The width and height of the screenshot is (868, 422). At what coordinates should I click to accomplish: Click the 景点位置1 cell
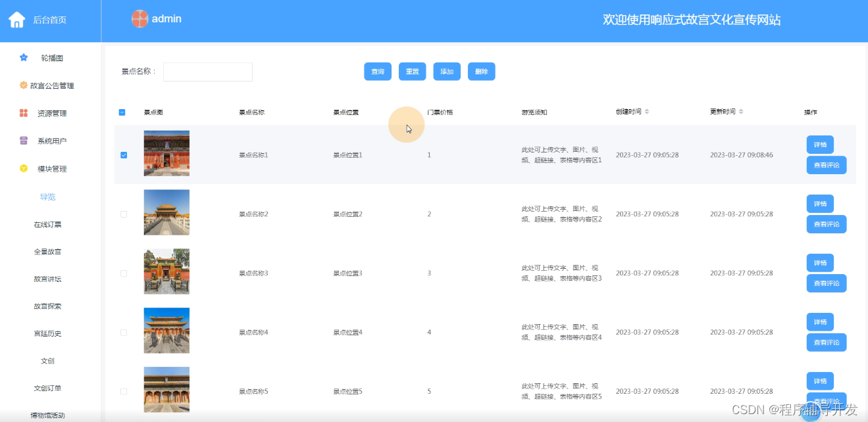pos(348,155)
